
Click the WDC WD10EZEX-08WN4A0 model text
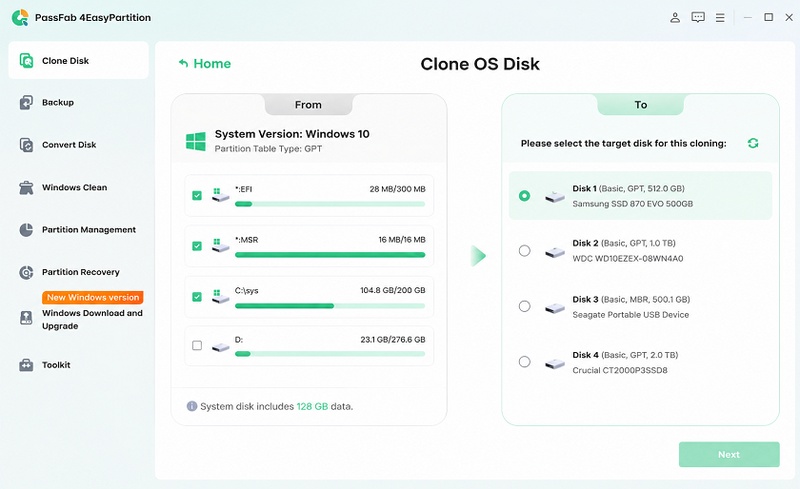point(628,258)
